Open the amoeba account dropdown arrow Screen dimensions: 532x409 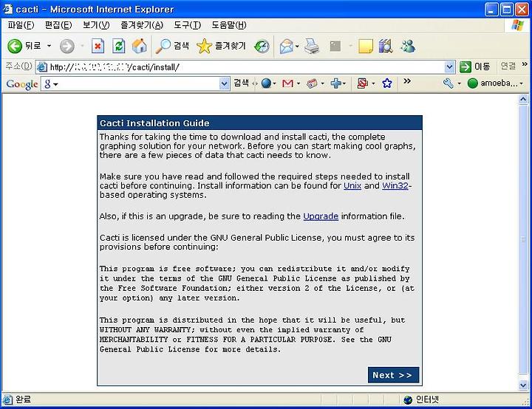tap(522, 83)
